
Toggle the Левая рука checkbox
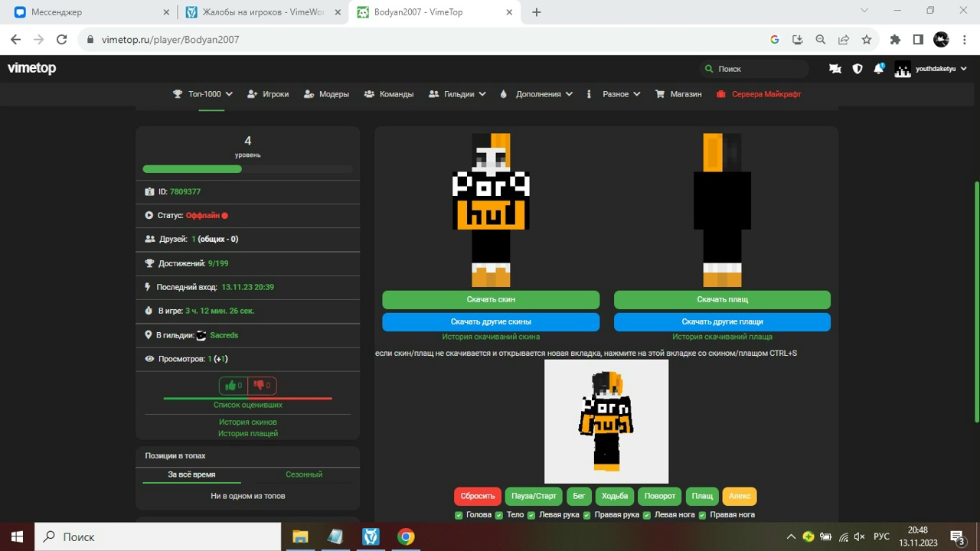[x=533, y=515]
